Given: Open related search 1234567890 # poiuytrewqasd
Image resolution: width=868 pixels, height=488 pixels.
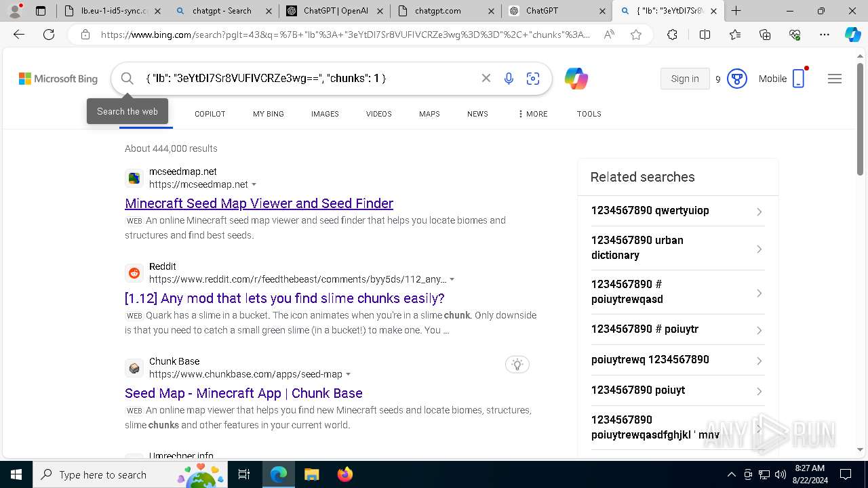Looking at the screenshot, I should pos(677,292).
